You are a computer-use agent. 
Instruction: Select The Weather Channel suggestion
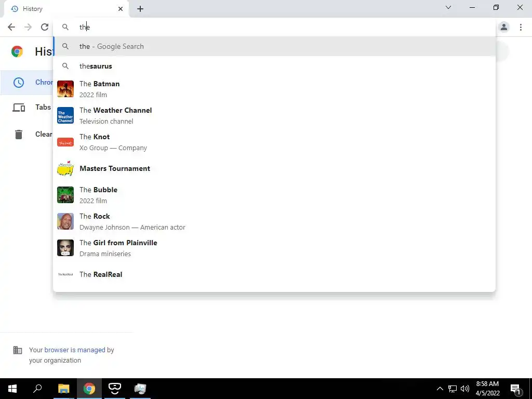[274, 115]
